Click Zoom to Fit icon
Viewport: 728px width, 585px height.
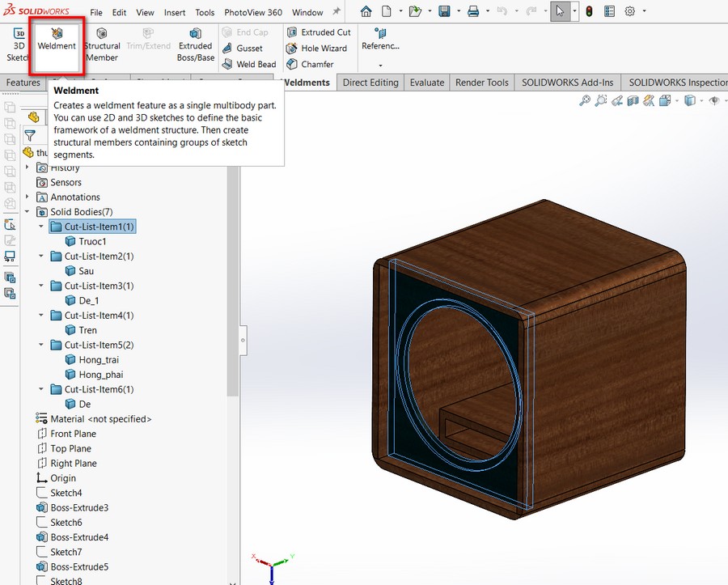585,100
